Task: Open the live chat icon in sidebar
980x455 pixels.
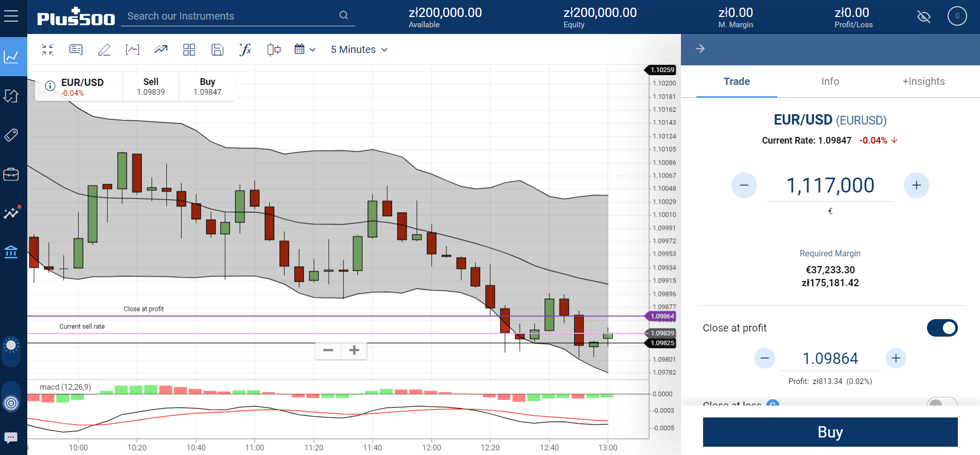Action: [x=11, y=437]
